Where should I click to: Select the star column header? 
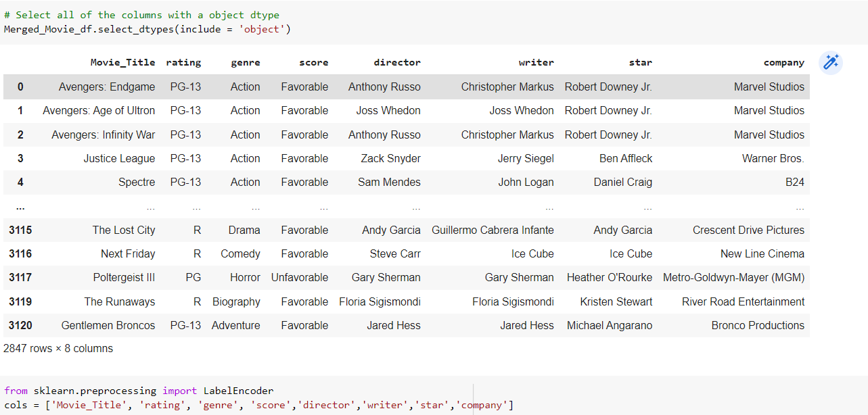pyautogui.click(x=641, y=62)
